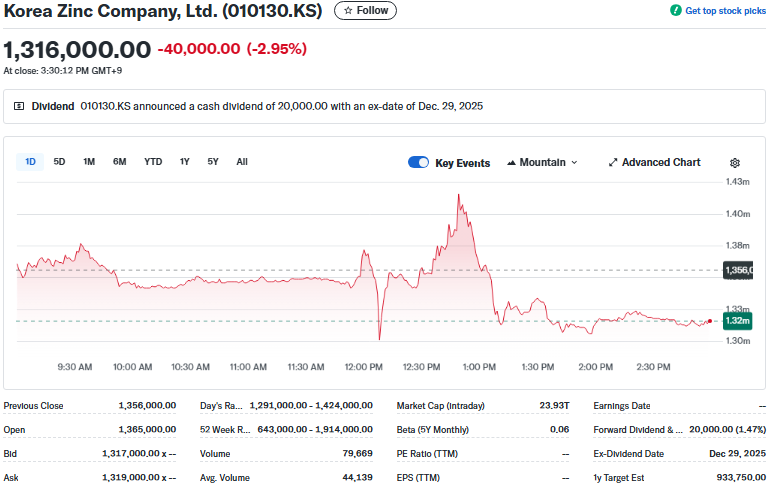The width and height of the screenshot is (773, 489).
Task: Click the Ex-Dividend Date value Dec 29, 2025
Action: pyautogui.click(x=738, y=453)
